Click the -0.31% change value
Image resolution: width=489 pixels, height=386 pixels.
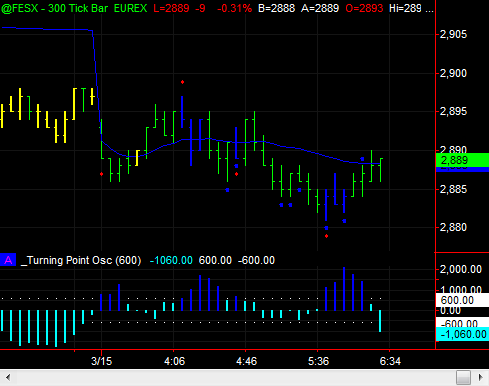(234, 8)
